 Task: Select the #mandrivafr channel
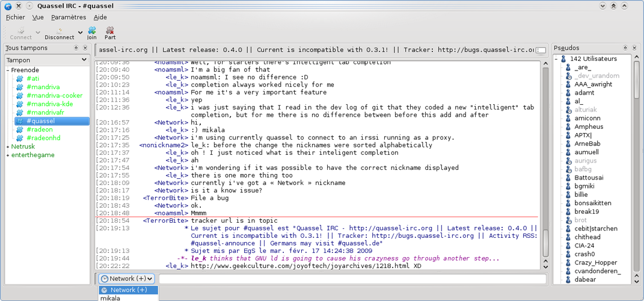pos(45,112)
